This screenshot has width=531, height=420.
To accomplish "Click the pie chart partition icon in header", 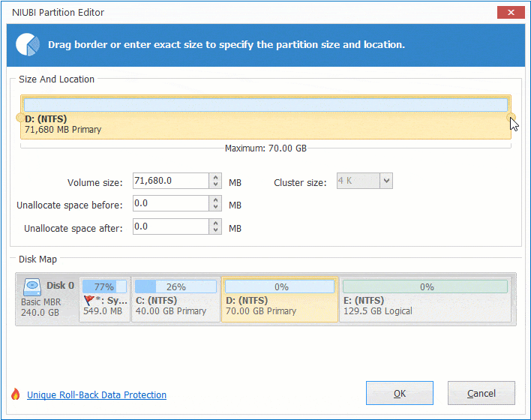I will pyautogui.click(x=28, y=44).
